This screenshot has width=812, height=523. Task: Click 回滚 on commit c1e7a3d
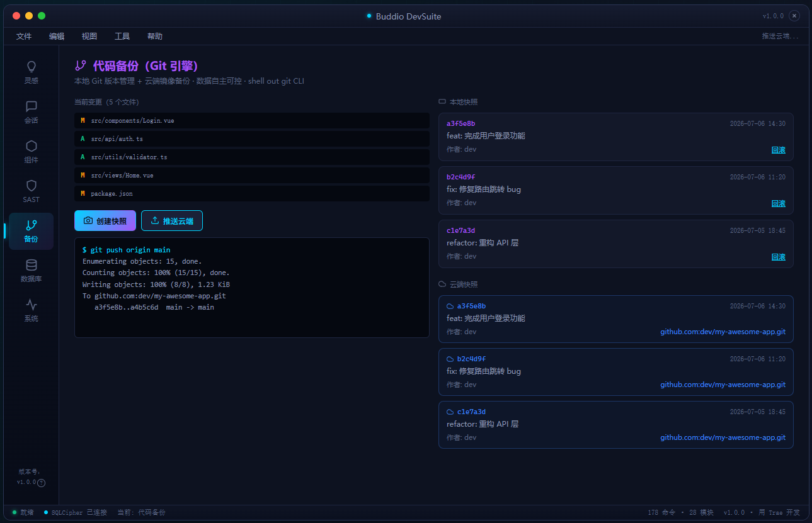779,257
